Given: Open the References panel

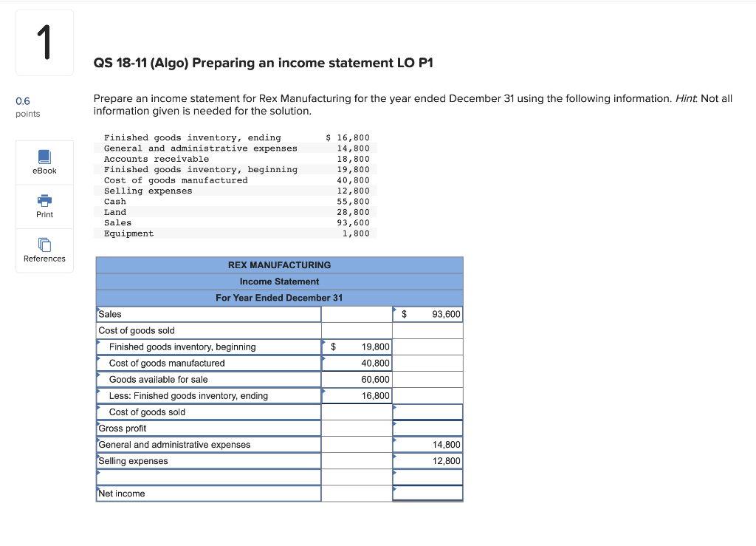Looking at the screenshot, I should coord(44,250).
